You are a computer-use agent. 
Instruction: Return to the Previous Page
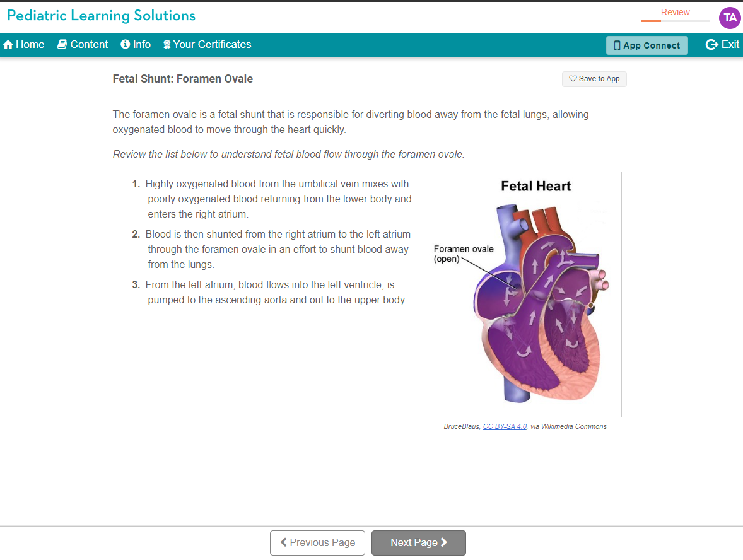tap(317, 543)
